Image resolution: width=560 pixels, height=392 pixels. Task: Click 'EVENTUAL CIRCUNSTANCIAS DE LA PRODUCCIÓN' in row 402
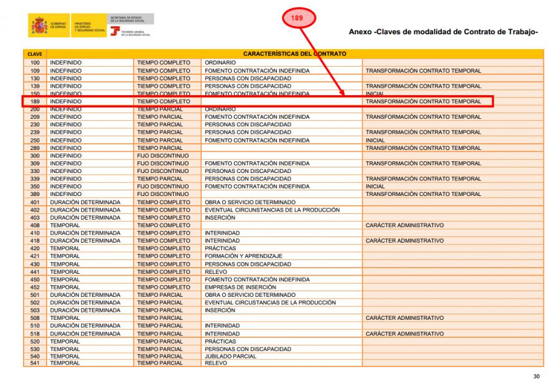tap(272, 210)
